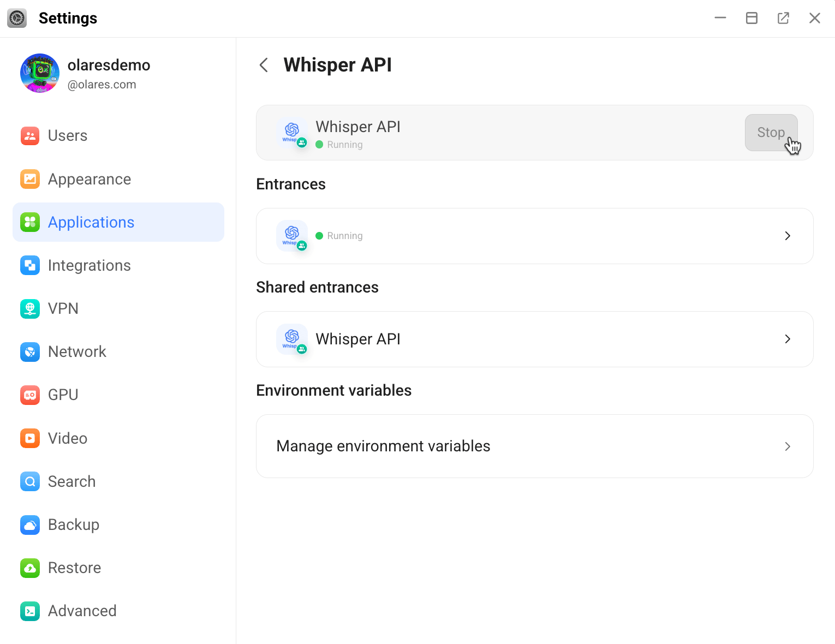Go to the Search settings section
The image size is (835, 644).
[71, 481]
